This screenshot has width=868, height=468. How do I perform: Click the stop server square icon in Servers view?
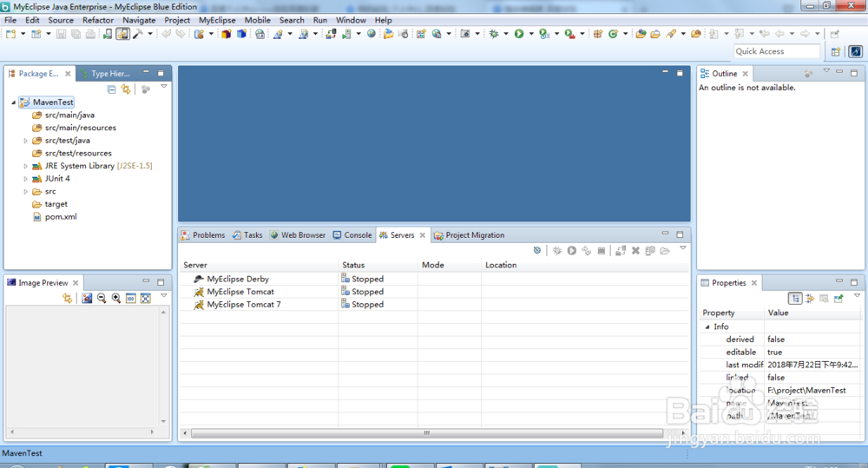click(x=602, y=251)
